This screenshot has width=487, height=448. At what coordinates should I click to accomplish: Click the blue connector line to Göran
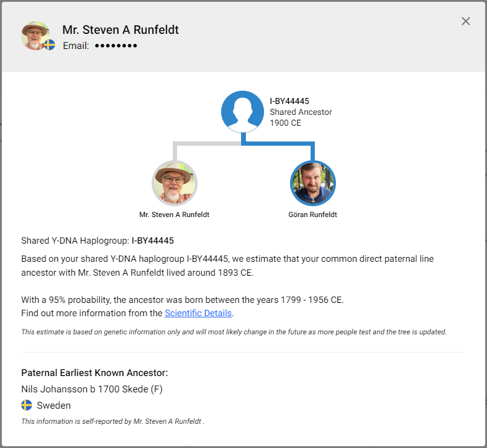(x=279, y=143)
